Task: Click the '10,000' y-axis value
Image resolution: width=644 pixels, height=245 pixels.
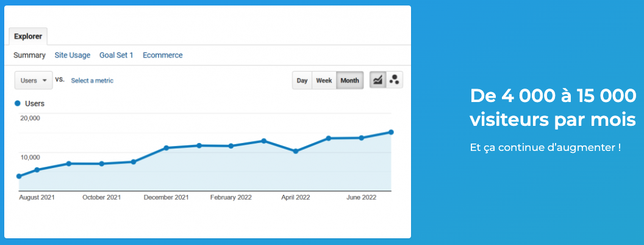Action: 30,157
